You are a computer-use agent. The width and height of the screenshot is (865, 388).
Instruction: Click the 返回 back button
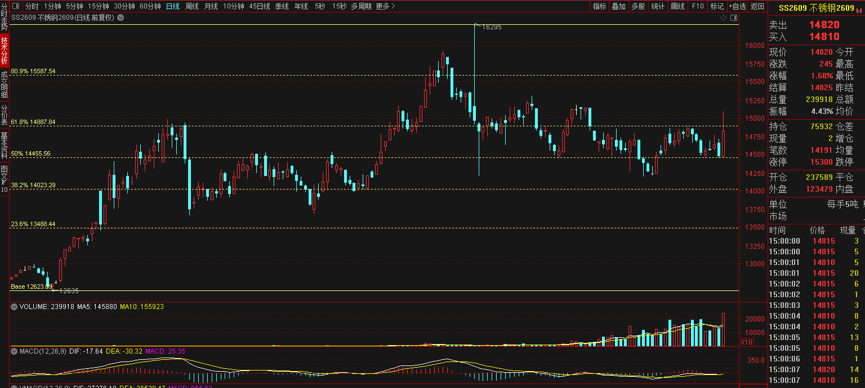(x=757, y=7)
